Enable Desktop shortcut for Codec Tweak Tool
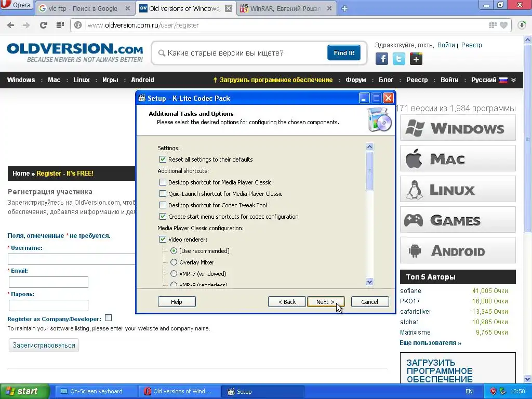Viewport: 532px width, 399px height. 163,205
